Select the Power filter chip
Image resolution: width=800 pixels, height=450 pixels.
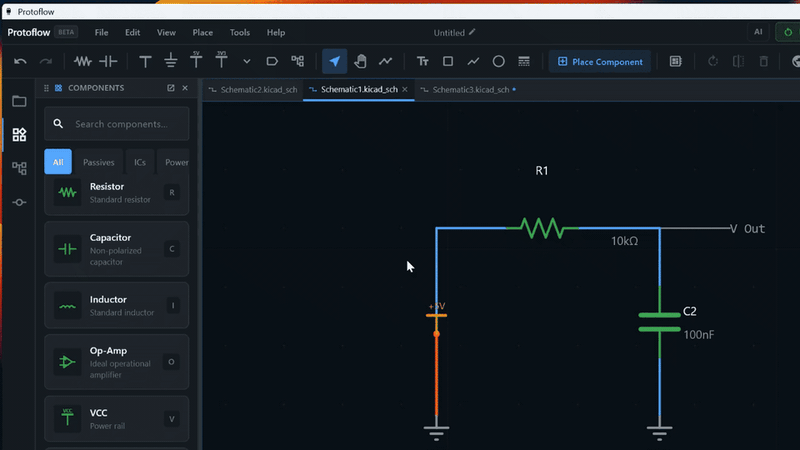click(174, 162)
